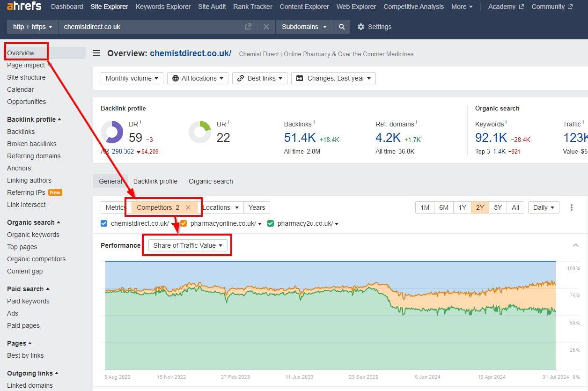Image resolution: width=588 pixels, height=391 pixels.
Task: Remove competitors with the X icon
Action: click(188, 207)
